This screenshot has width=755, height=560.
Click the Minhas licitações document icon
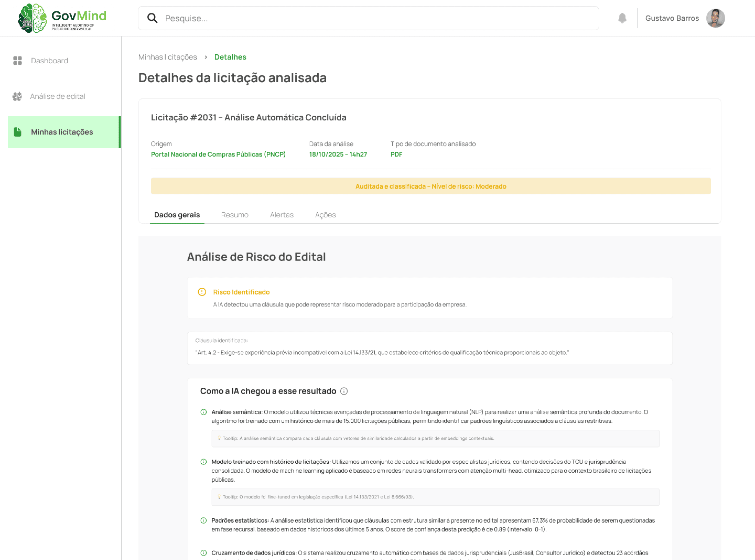(x=18, y=132)
